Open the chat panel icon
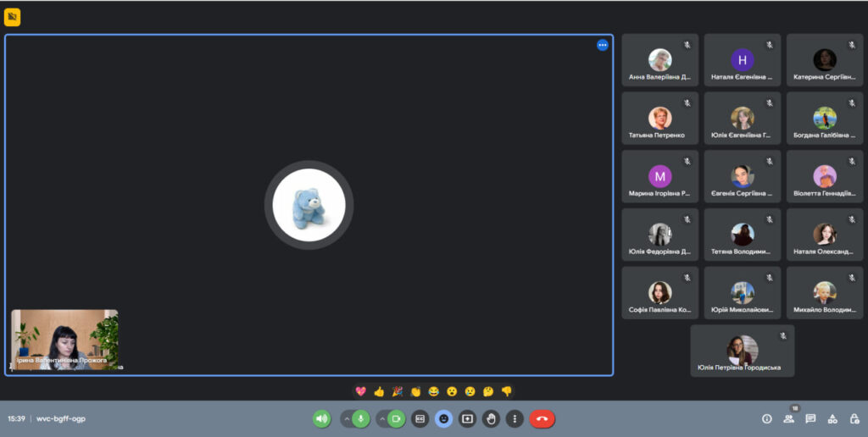This screenshot has height=437, width=868. 810,418
